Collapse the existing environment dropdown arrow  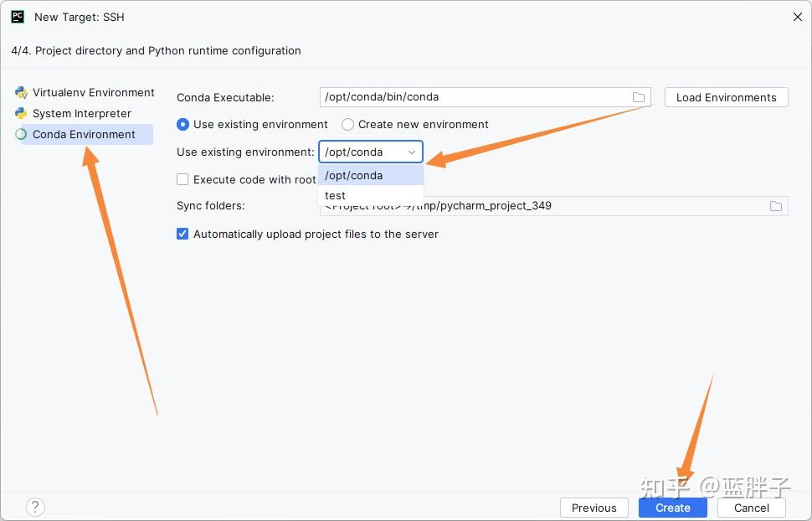pyautogui.click(x=412, y=152)
